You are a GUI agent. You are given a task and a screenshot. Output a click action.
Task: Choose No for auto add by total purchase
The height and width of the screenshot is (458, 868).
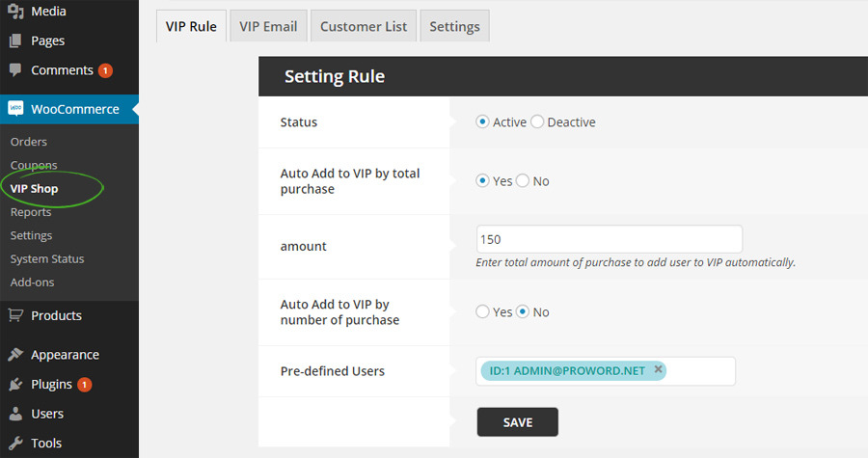523,181
